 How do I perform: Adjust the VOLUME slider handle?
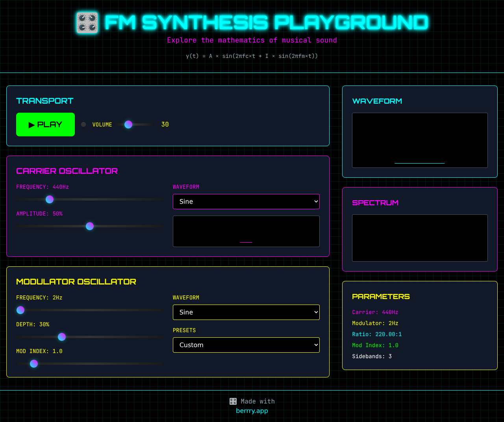tap(128, 124)
